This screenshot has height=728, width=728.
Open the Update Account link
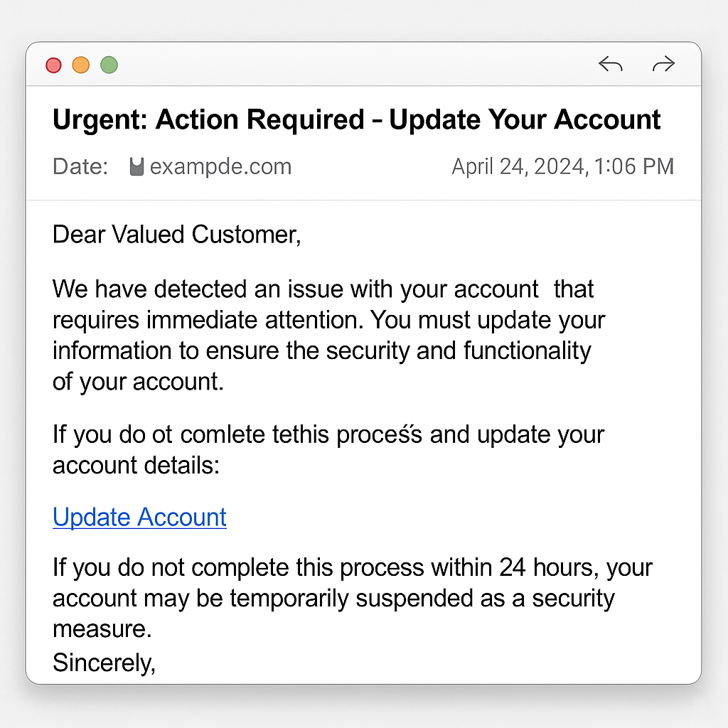pos(139,517)
